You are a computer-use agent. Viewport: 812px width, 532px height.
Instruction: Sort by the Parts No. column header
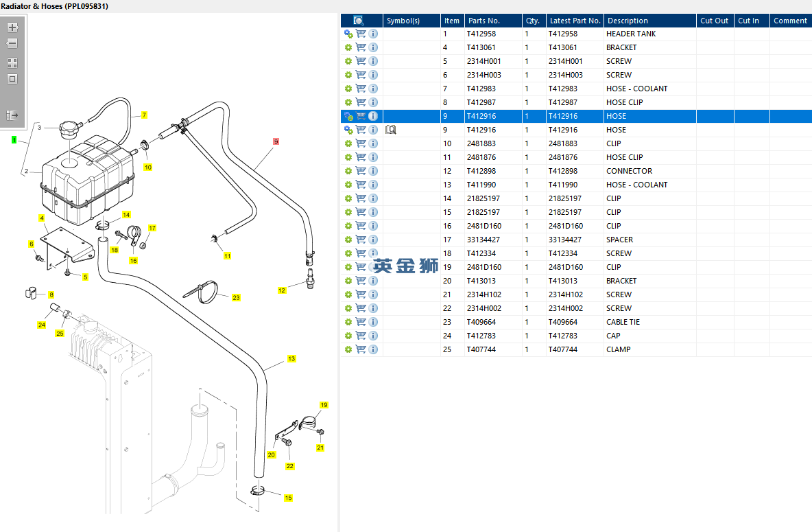tap(484, 21)
